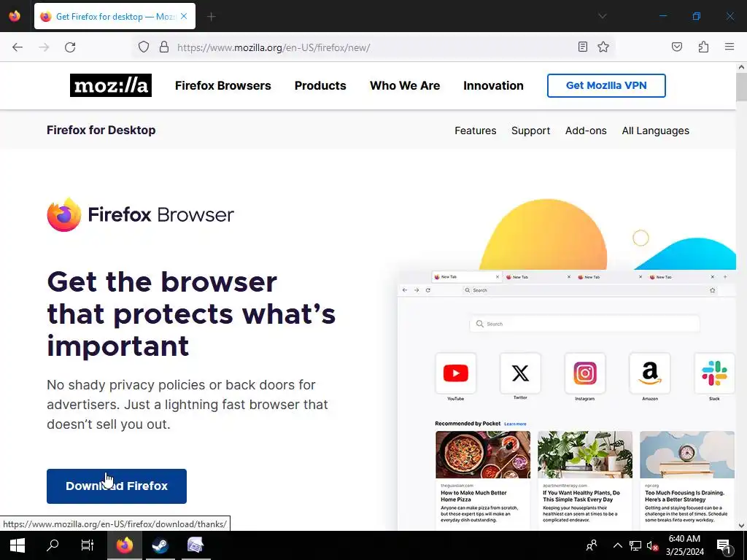Screen dimensions: 747x560
Task: Open the Products menu
Action: 320,86
